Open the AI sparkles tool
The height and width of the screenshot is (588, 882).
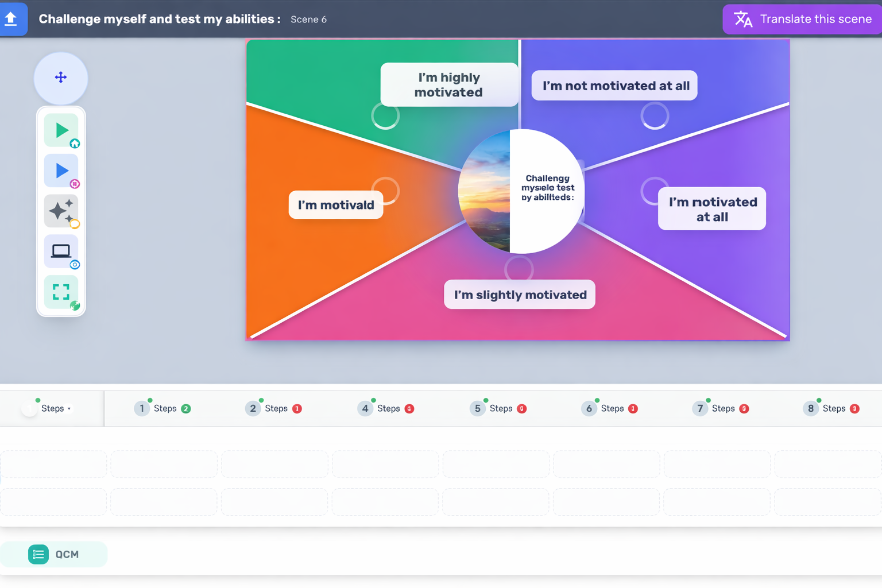click(x=61, y=210)
